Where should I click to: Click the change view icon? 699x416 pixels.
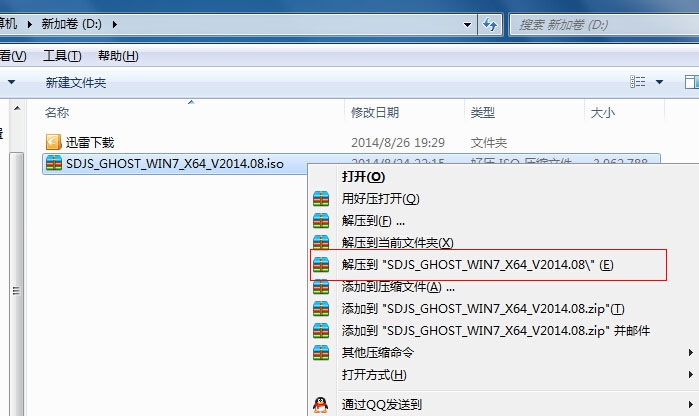point(637,82)
